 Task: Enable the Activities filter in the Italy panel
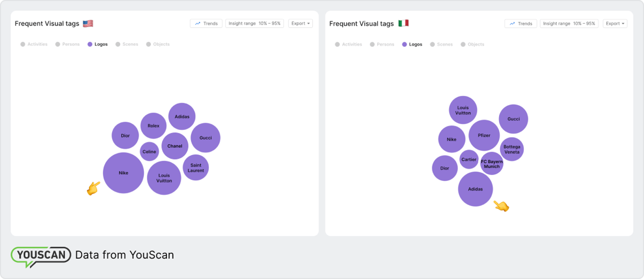click(x=348, y=44)
